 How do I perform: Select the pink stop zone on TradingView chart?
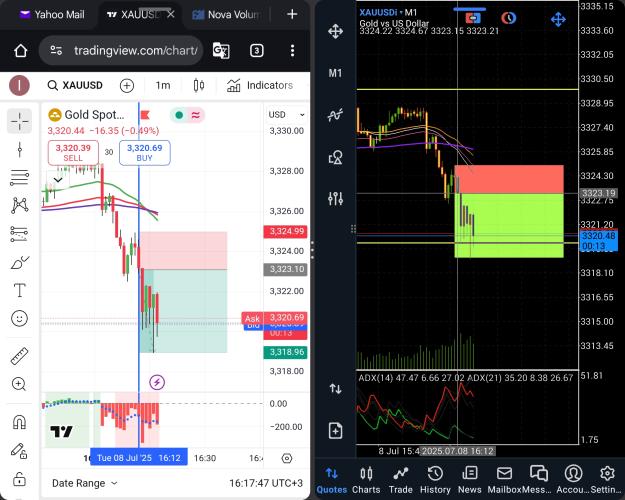[x=183, y=251]
